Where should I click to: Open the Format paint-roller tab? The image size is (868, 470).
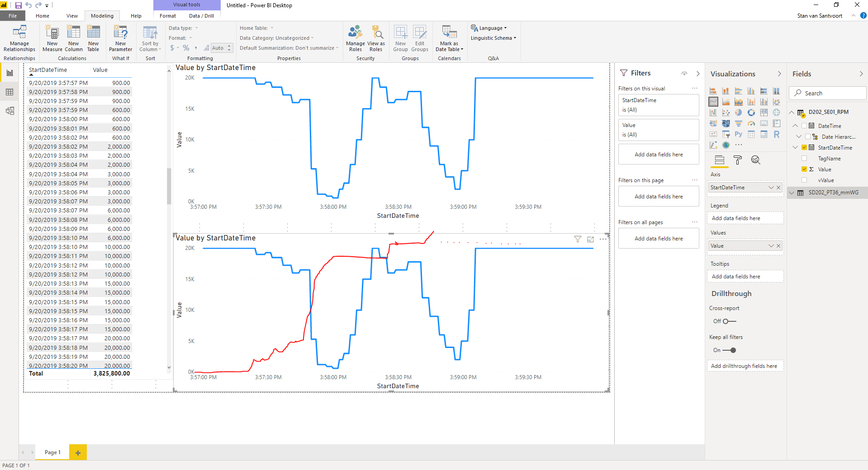(x=738, y=160)
